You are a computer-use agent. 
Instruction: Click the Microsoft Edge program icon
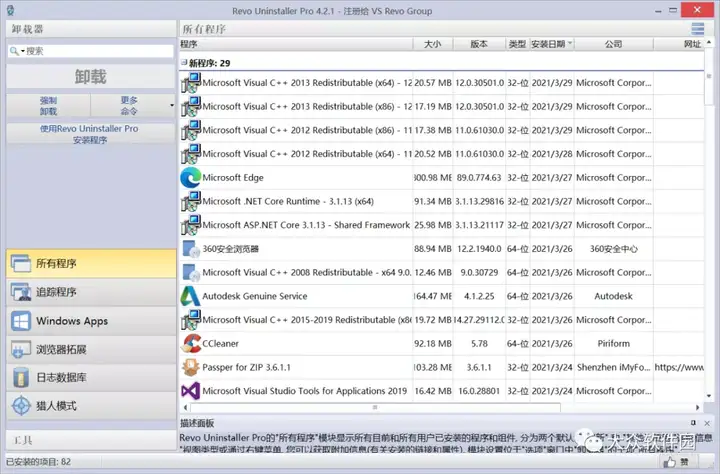tap(191, 177)
